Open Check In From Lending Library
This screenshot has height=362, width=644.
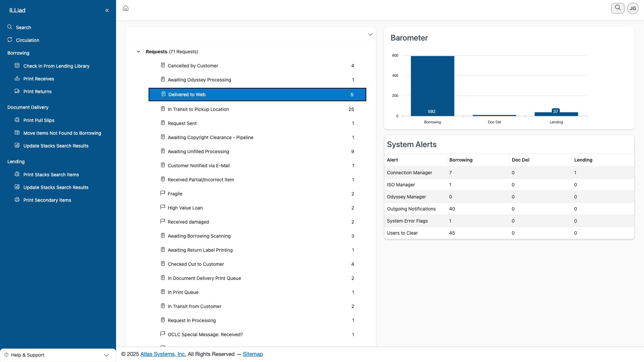tap(56, 66)
